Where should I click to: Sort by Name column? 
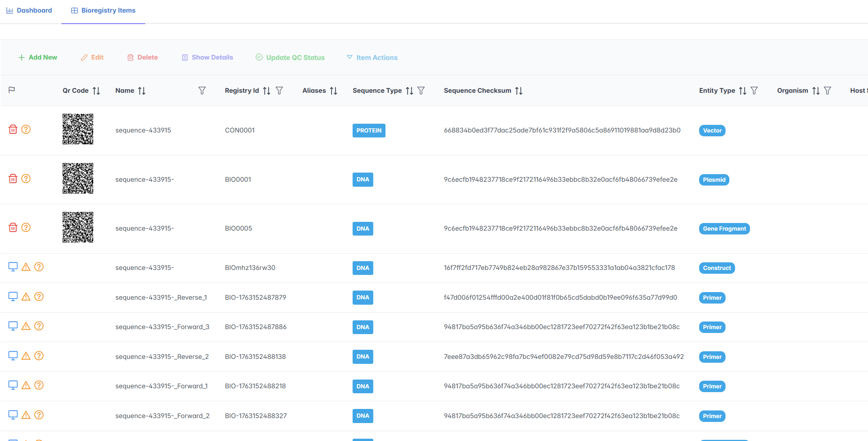(142, 90)
